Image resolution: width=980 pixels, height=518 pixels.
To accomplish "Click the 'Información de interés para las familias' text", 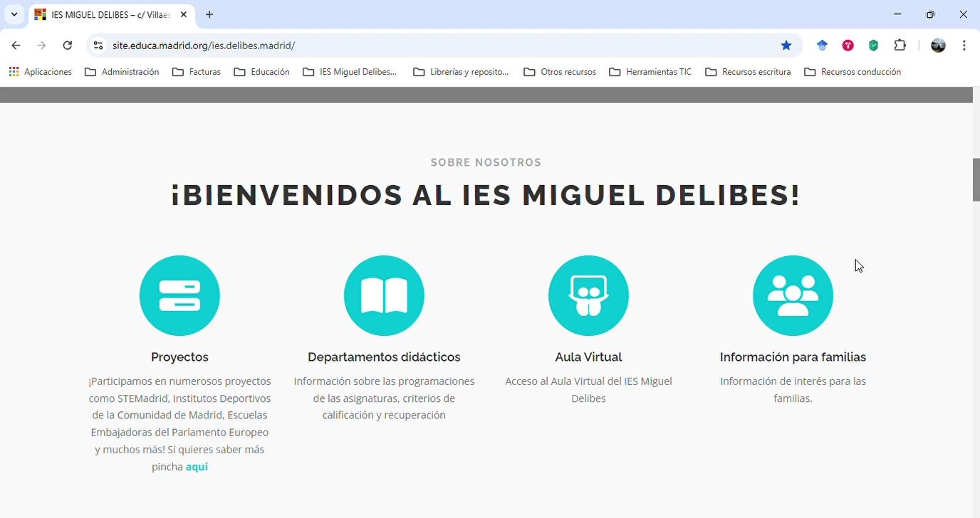I will [x=793, y=390].
